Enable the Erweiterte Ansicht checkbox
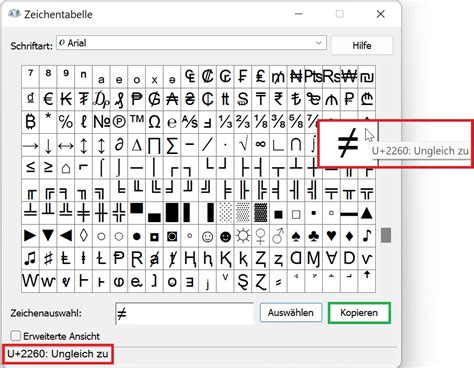 [15, 336]
